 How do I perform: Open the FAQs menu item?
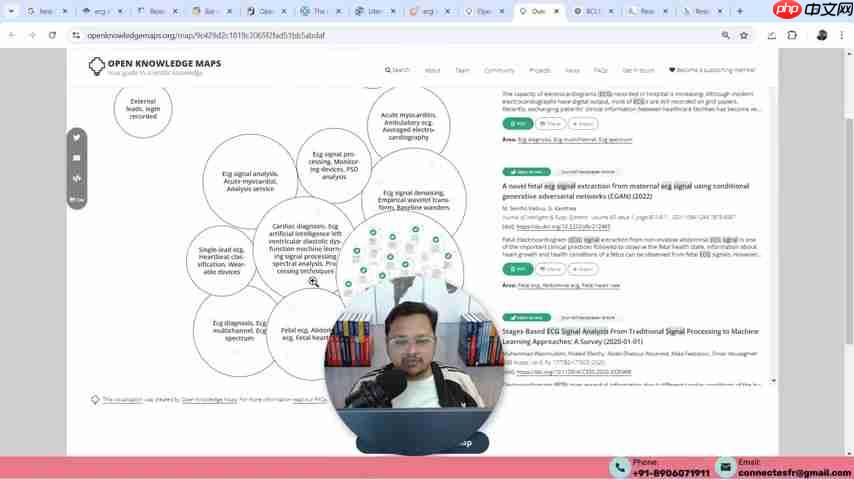tap(600, 70)
